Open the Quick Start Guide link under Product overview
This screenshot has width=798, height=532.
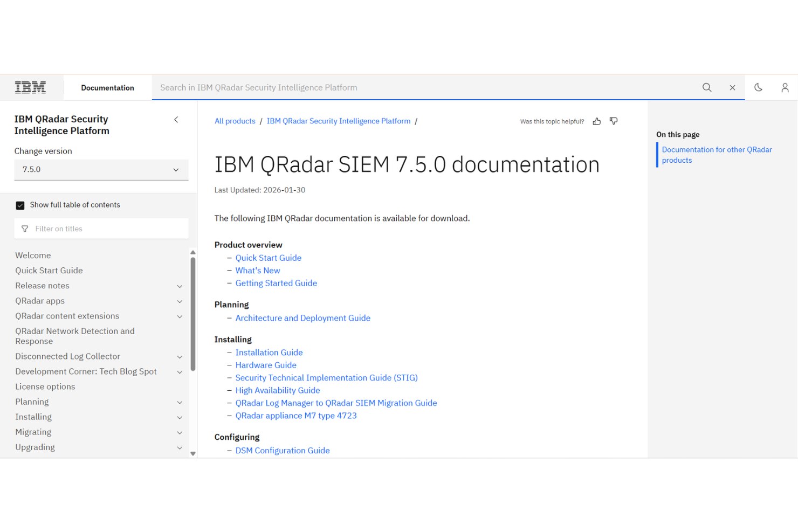click(x=269, y=258)
